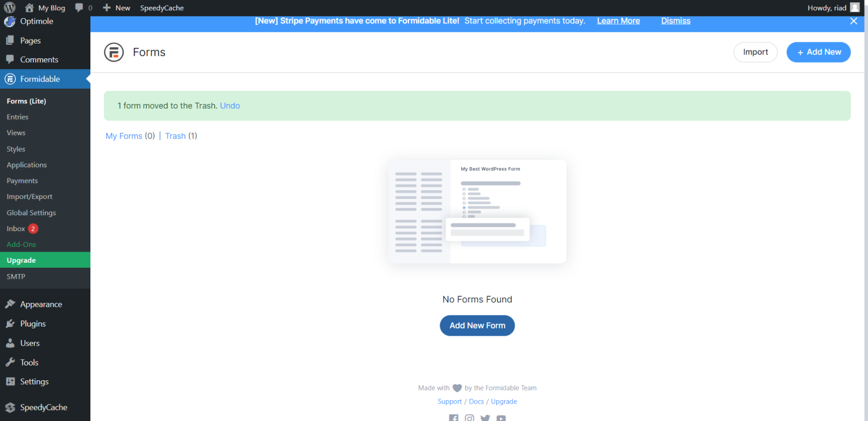Viewport: 868px width, 421px height.
Task: Open the Howdy riad account menu
Action: pos(828,8)
